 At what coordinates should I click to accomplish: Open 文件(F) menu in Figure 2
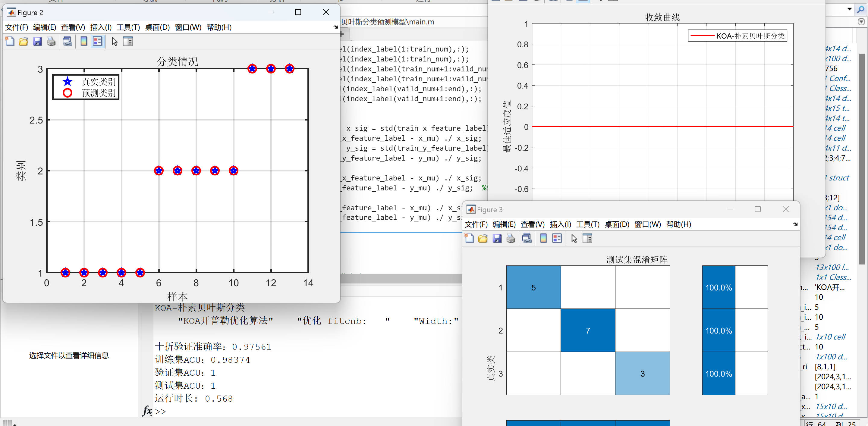tap(17, 27)
